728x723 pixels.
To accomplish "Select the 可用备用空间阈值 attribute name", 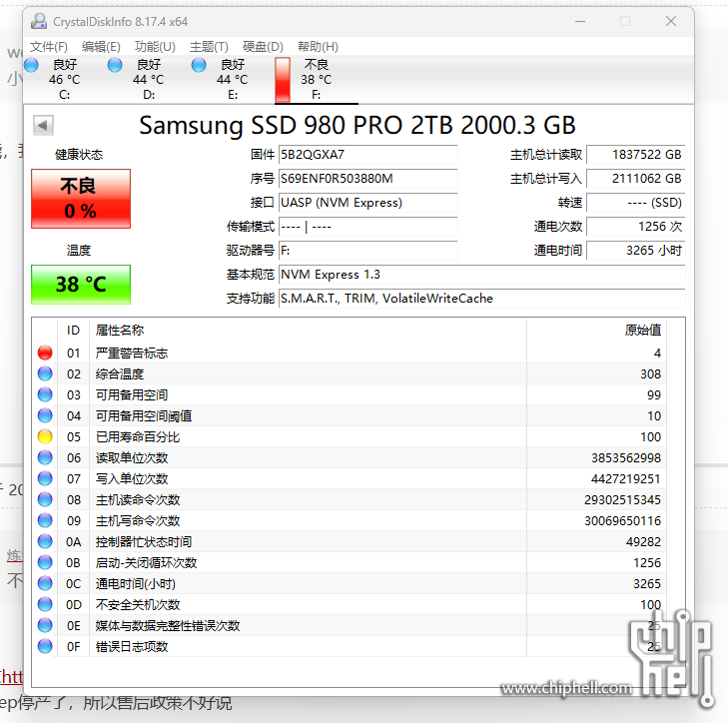I will (x=144, y=416).
